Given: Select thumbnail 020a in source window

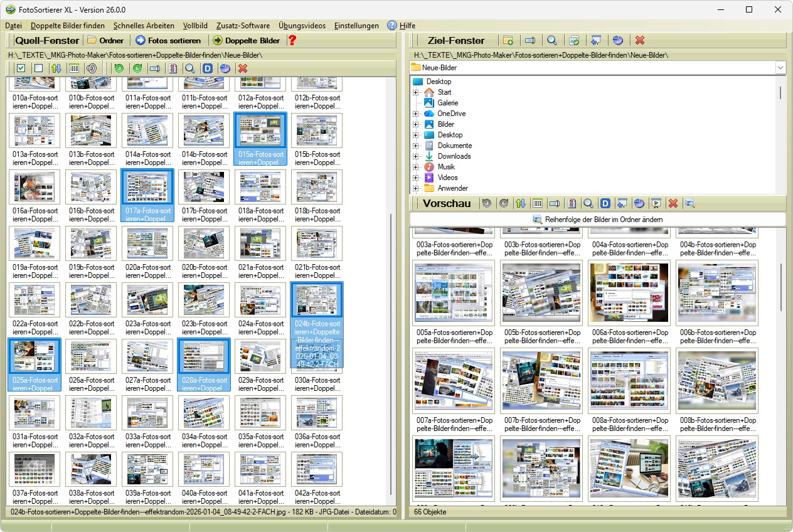Looking at the screenshot, I should point(147,243).
